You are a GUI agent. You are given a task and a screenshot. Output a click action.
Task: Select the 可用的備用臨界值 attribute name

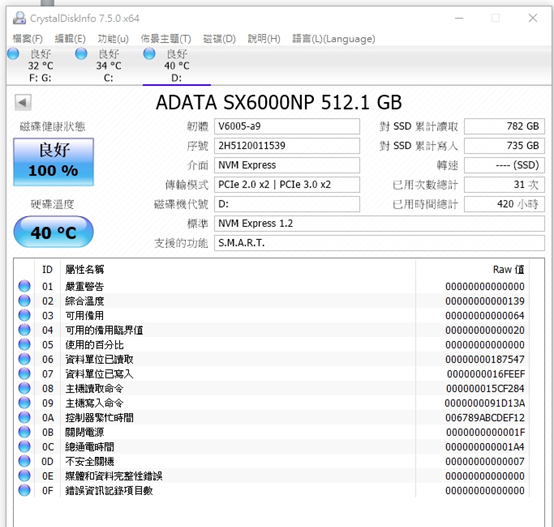[x=104, y=330]
